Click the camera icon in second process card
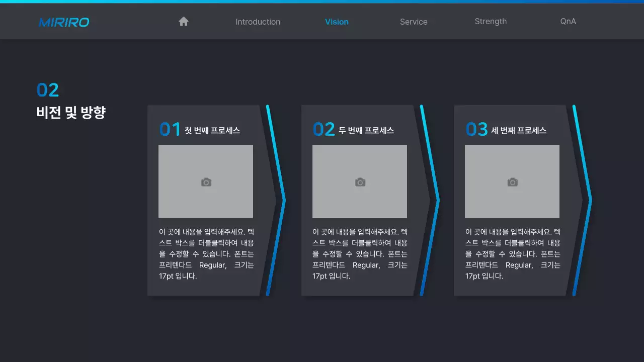Image resolution: width=644 pixels, height=362 pixels. tap(360, 182)
